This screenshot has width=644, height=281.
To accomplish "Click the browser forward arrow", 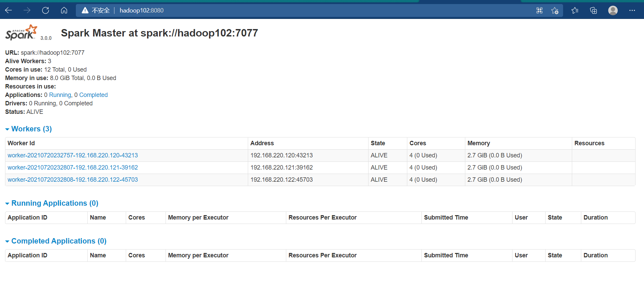I will pos(27,10).
